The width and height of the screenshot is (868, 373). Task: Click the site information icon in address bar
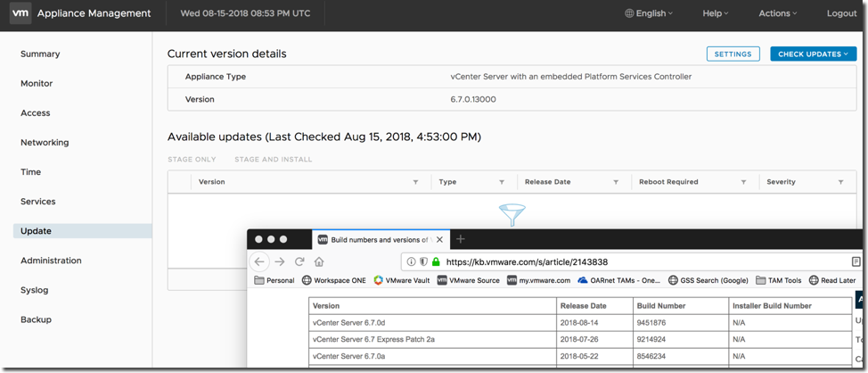(x=412, y=261)
